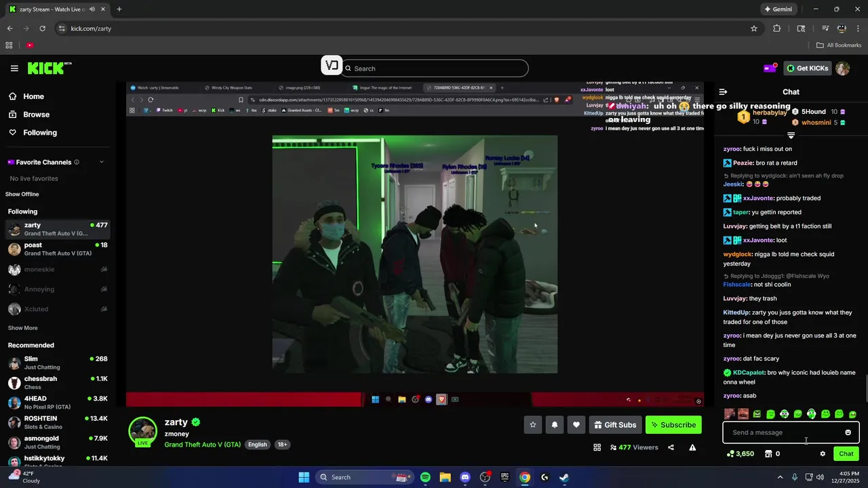Collapse the chat panel with arrow icon
The height and width of the screenshot is (488, 868).
tap(723, 91)
